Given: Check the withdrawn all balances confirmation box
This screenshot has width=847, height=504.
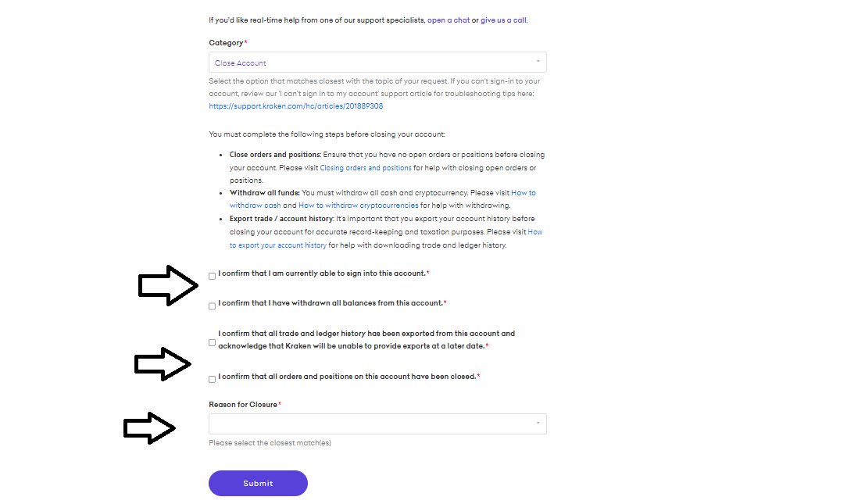Looking at the screenshot, I should click(212, 306).
